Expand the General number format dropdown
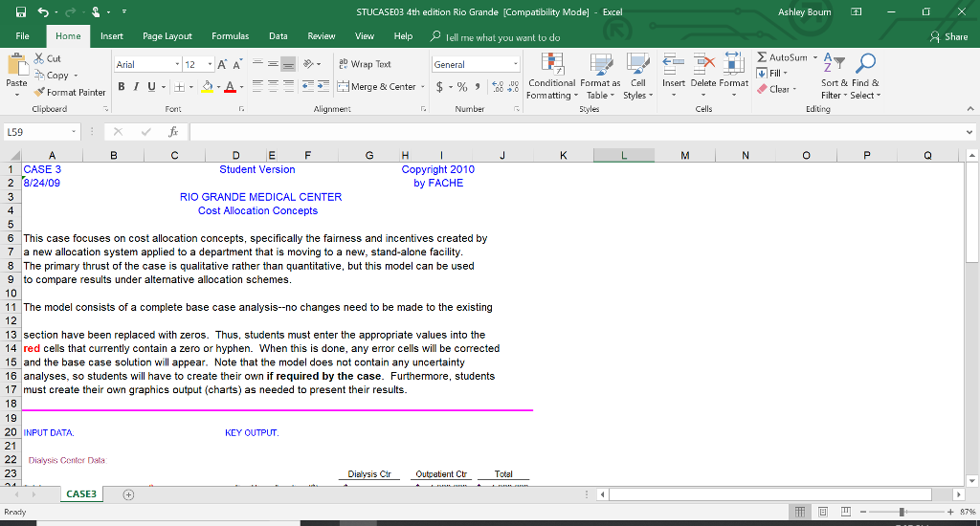 point(516,64)
